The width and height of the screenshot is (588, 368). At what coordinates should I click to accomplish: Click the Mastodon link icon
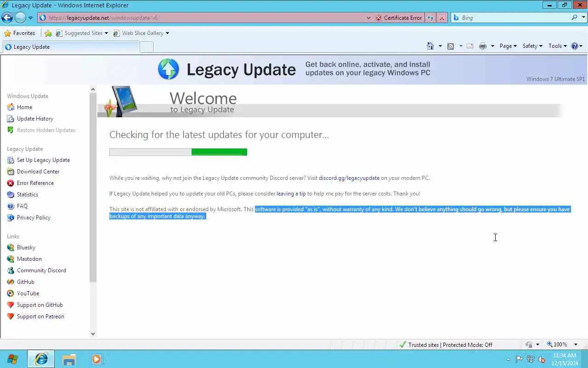11,259
